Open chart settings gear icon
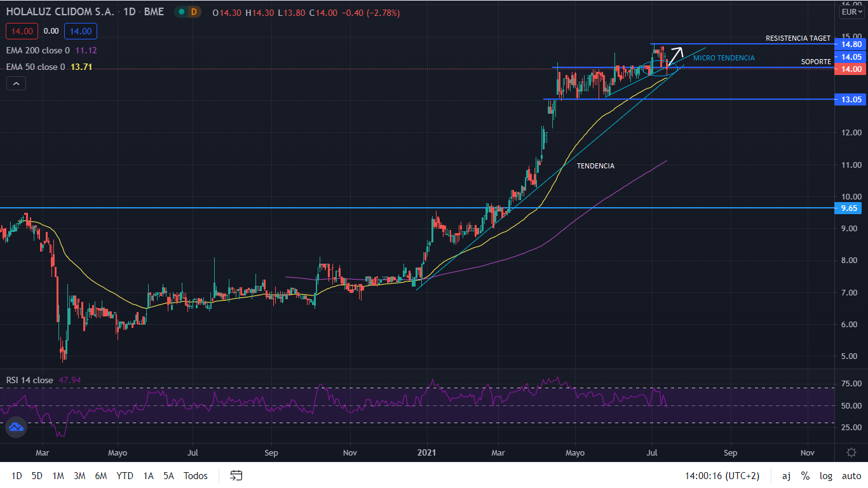Image resolution: width=868 pixels, height=488 pixels. pyautogui.click(x=851, y=452)
